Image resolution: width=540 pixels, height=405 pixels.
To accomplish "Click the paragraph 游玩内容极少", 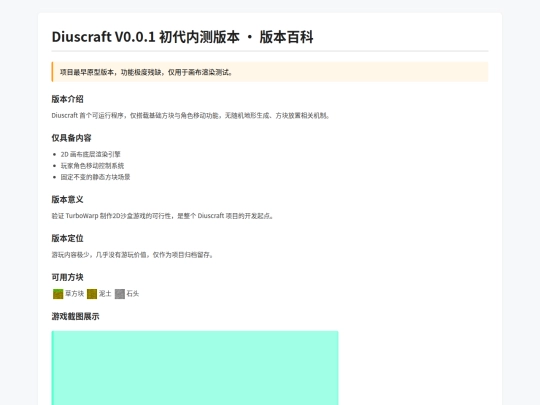I will (133, 255).
